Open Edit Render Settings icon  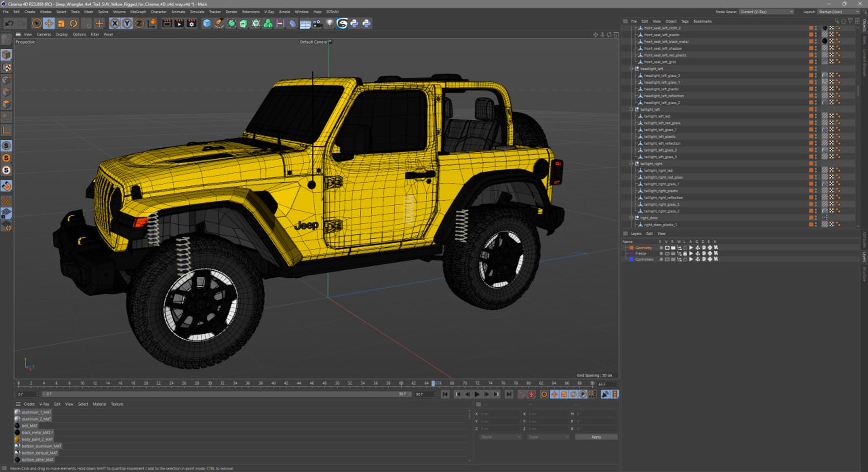tap(192, 24)
